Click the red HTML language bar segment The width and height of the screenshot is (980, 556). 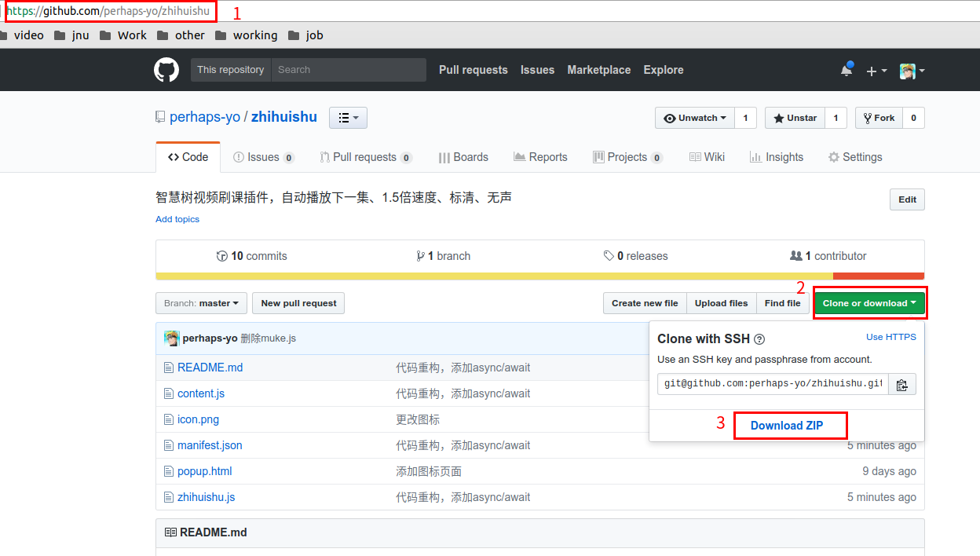(879, 276)
